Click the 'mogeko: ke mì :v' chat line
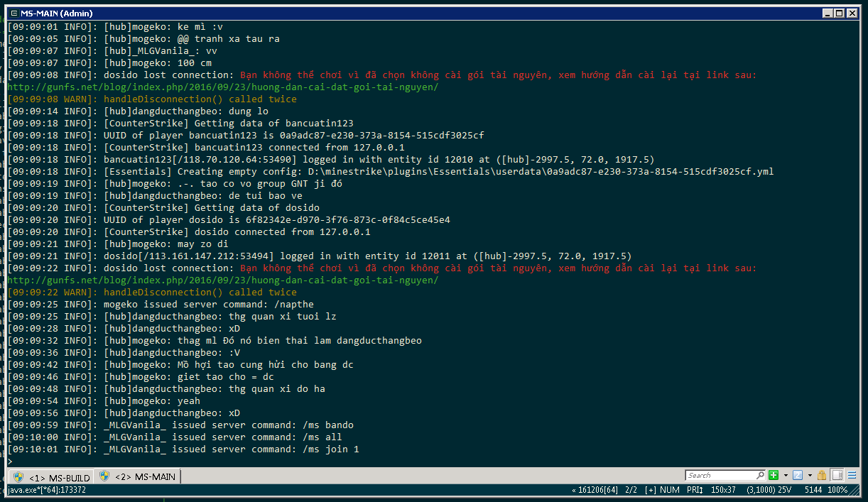The width and height of the screenshot is (868, 502). point(115,26)
